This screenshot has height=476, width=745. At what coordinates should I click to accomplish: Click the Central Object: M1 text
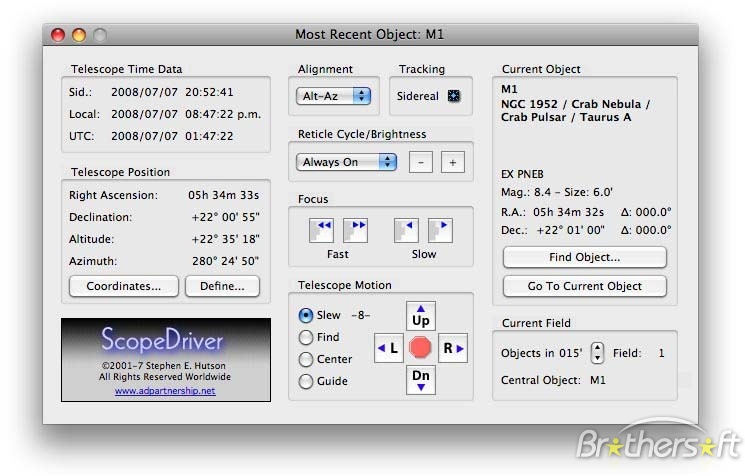(x=554, y=380)
